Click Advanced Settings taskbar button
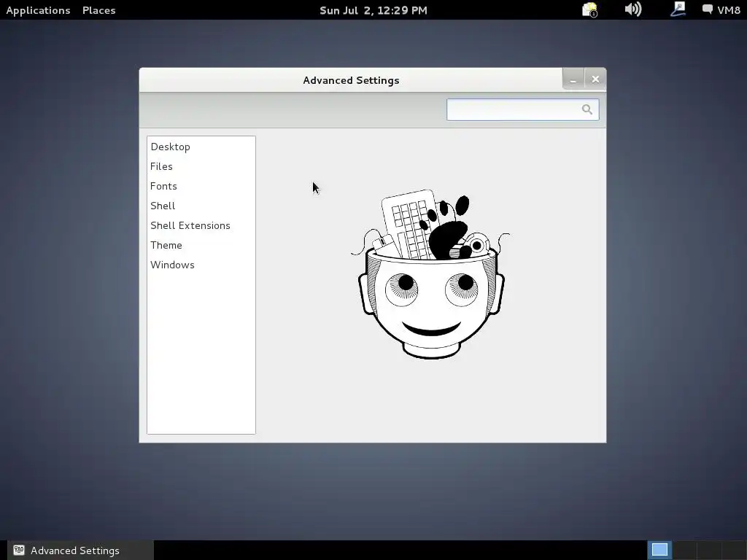 coord(80,551)
